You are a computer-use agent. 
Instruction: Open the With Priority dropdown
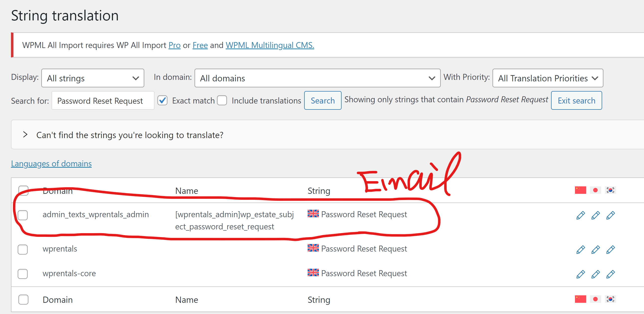[548, 78]
